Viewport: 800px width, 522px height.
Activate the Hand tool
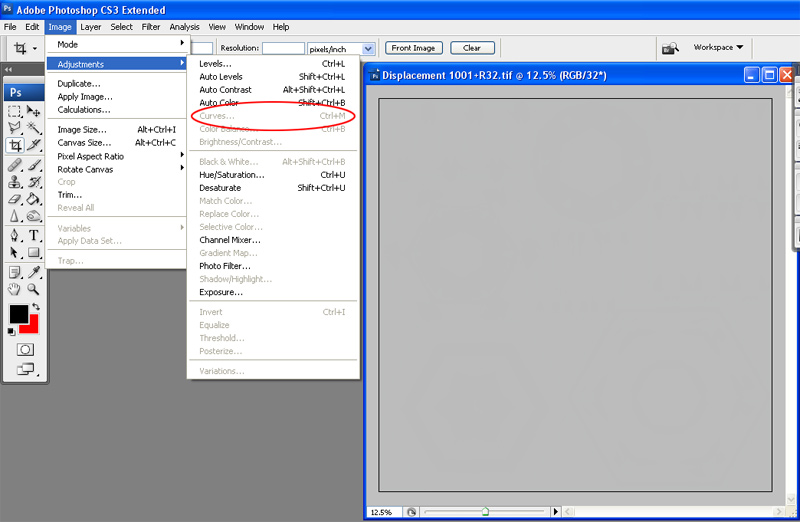tap(15, 289)
